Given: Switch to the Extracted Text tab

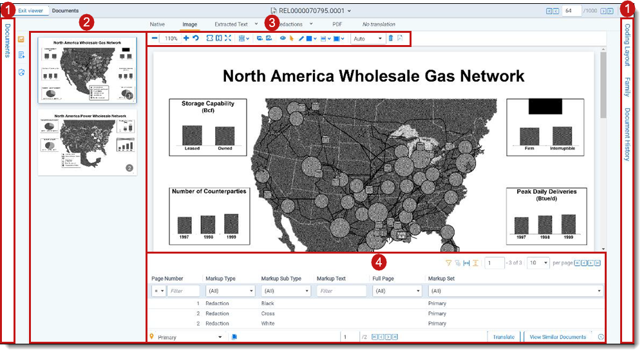Looking at the screenshot, I should (x=231, y=24).
